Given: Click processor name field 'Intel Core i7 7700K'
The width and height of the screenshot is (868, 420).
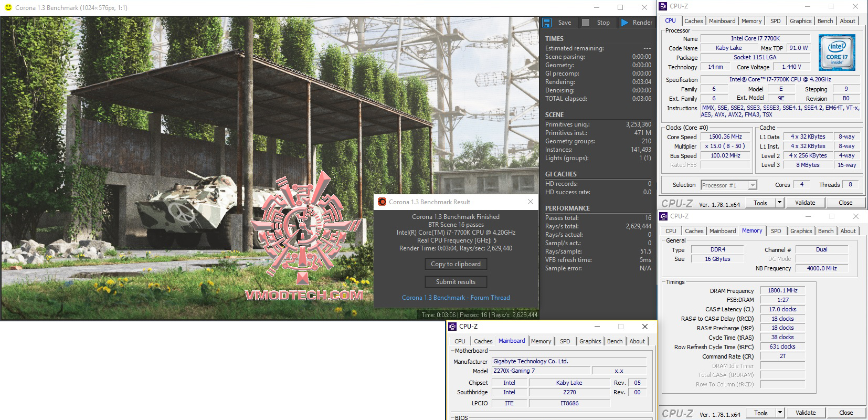Looking at the screenshot, I should pyautogui.click(x=755, y=38).
